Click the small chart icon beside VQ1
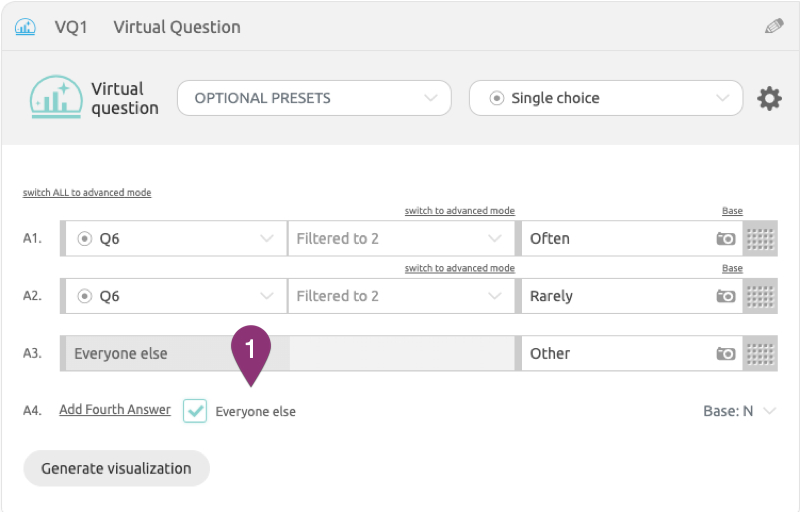The width and height of the screenshot is (800, 512). 25,27
